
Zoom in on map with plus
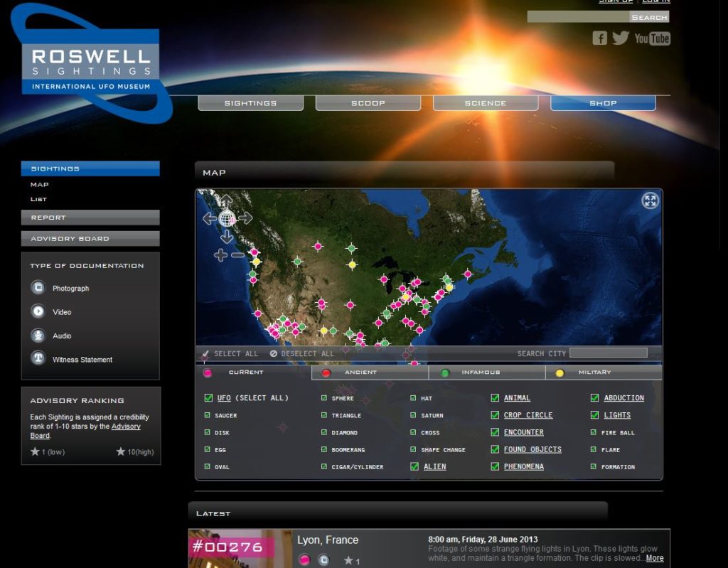(220, 254)
